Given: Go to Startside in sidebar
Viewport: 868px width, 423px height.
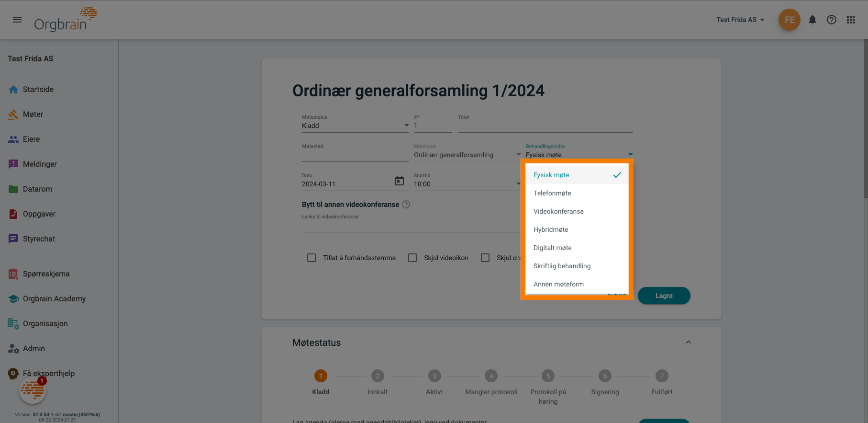Looking at the screenshot, I should (x=38, y=90).
